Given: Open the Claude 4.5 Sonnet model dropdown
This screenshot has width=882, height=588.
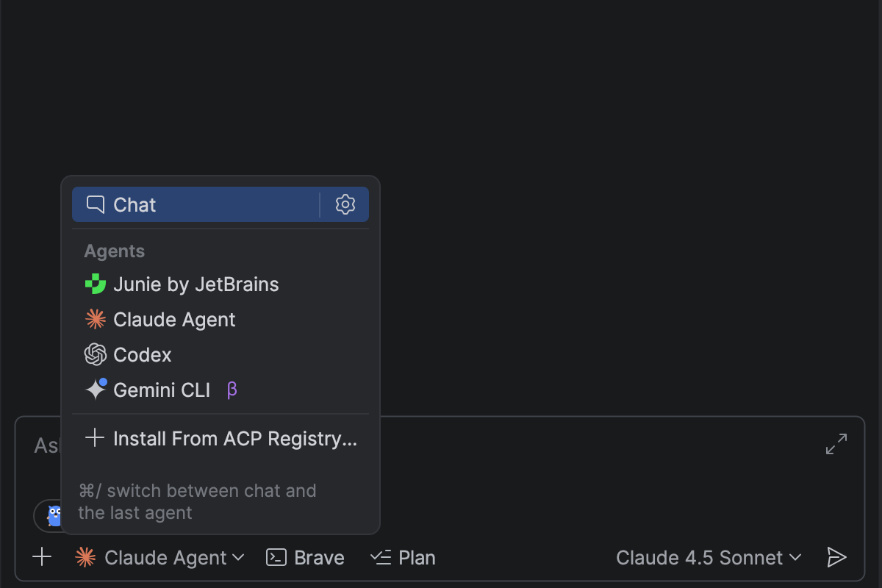Looking at the screenshot, I should (709, 558).
